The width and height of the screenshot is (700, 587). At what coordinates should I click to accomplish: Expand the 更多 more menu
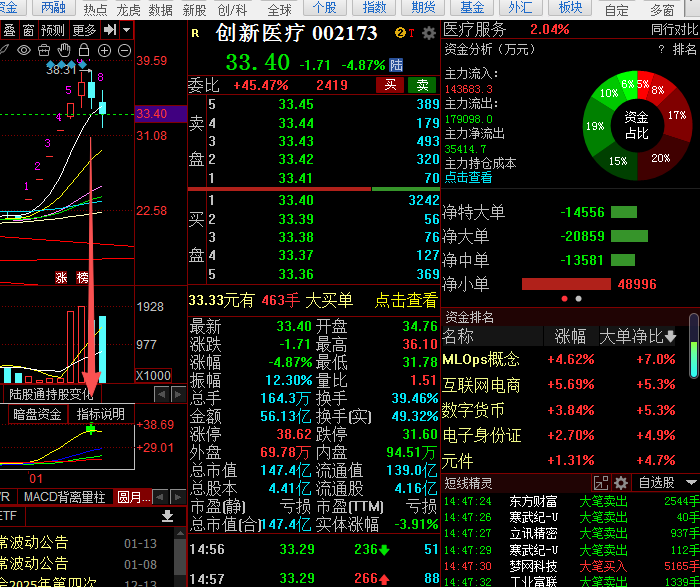click(x=84, y=30)
